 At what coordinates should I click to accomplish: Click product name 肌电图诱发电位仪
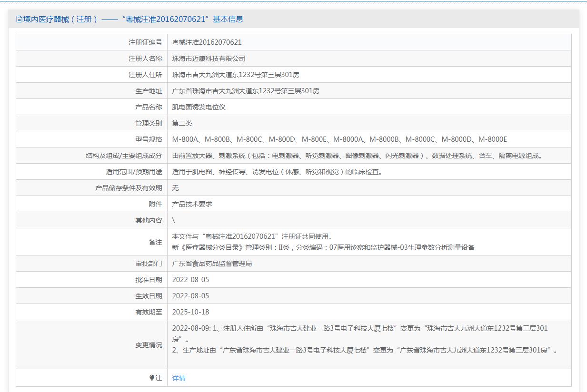click(199, 107)
